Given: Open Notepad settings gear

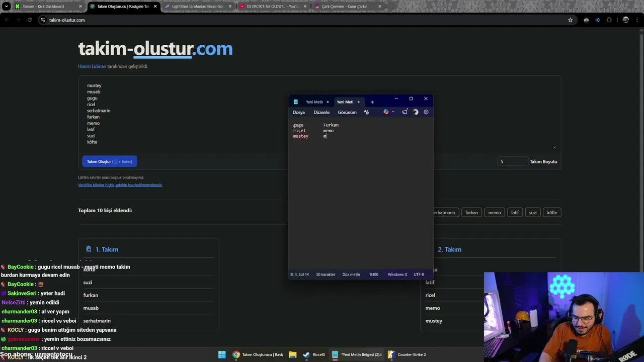Looking at the screenshot, I should tap(426, 112).
